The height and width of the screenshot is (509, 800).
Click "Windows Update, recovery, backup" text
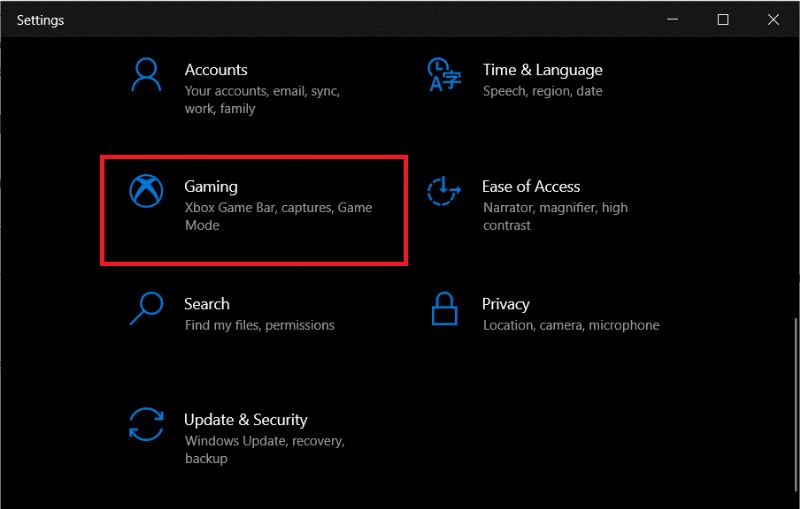(x=264, y=449)
